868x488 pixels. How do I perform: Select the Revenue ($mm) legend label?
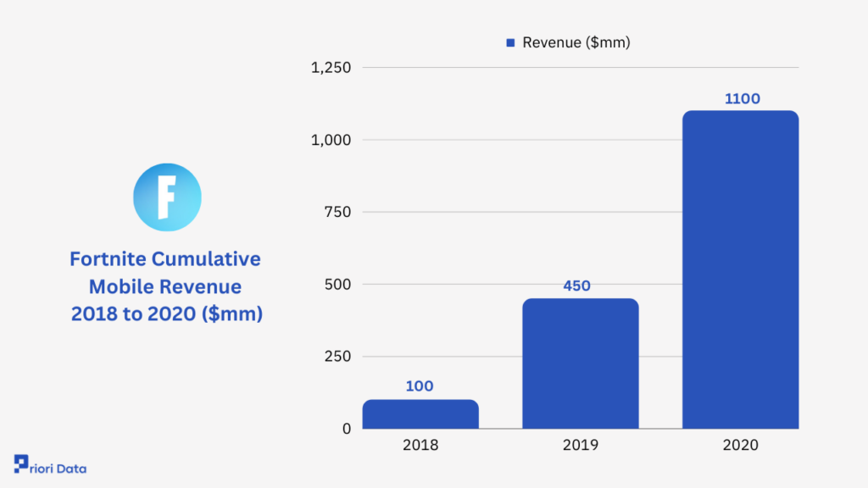point(576,42)
